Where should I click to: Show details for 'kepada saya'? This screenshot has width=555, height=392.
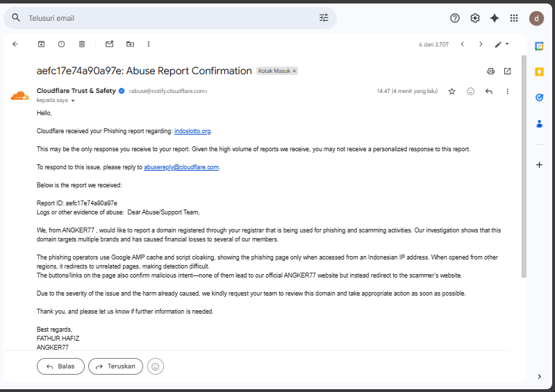point(73,101)
